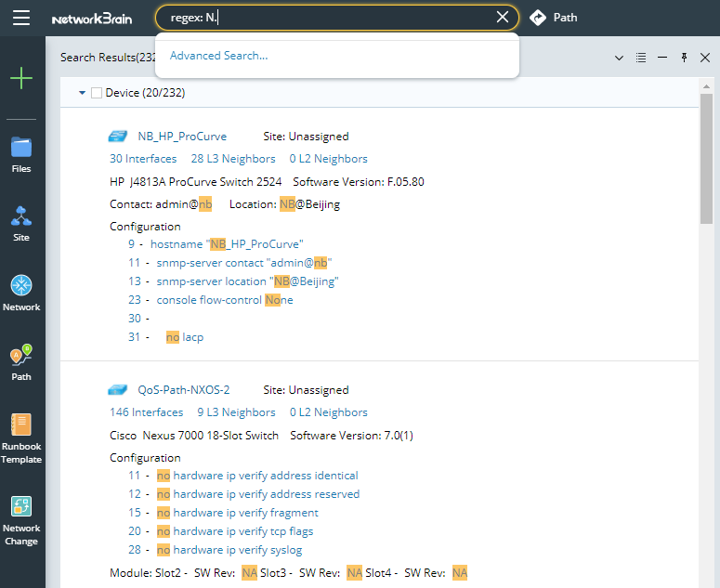The width and height of the screenshot is (720, 588).
Task: Open 9 L3 Neighbors link
Action: [x=236, y=412]
